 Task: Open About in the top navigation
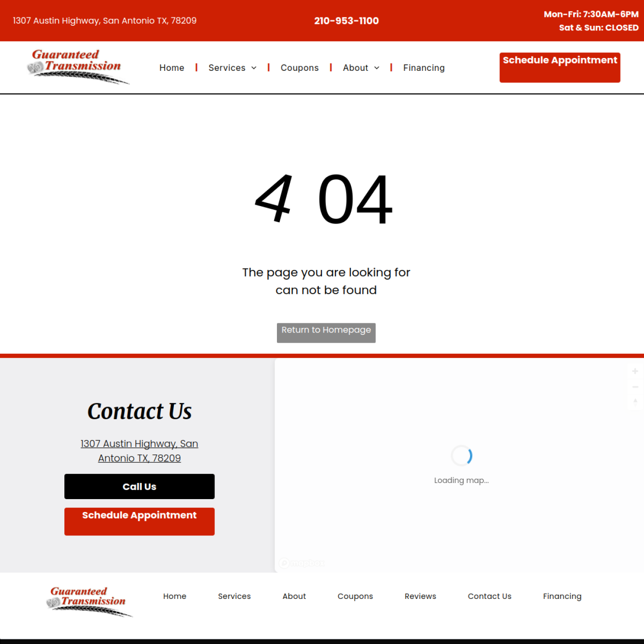(355, 68)
